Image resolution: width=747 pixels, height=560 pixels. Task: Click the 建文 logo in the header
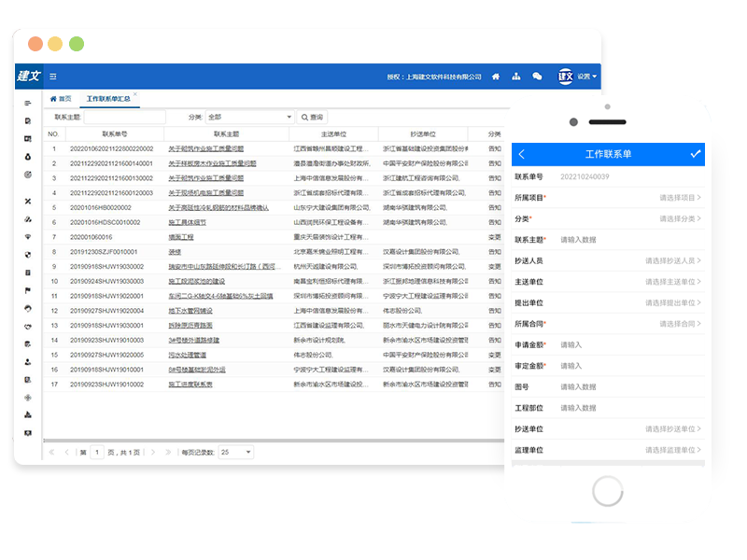[29, 77]
